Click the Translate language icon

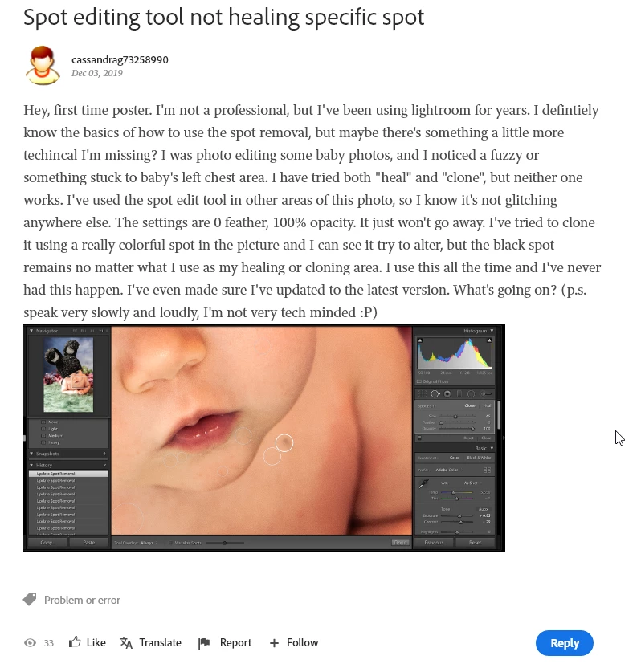coord(125,643)
